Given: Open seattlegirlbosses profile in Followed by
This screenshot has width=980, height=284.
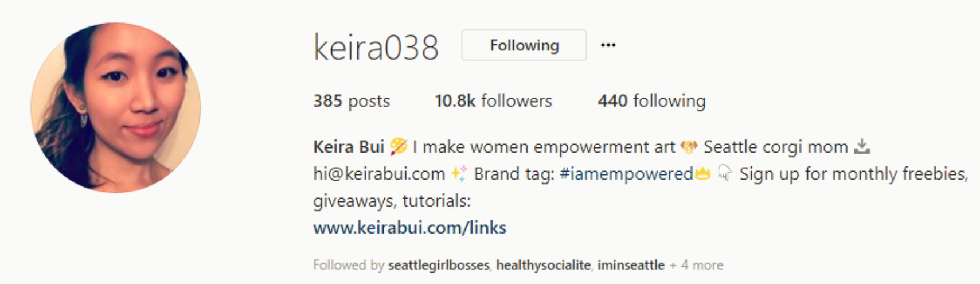Looking at the screenshot, I should tap(439, 265).
